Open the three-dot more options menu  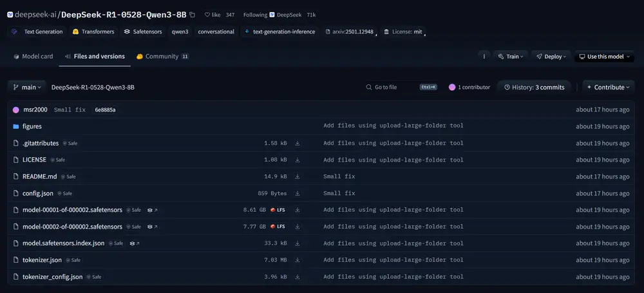pos(484,57)
